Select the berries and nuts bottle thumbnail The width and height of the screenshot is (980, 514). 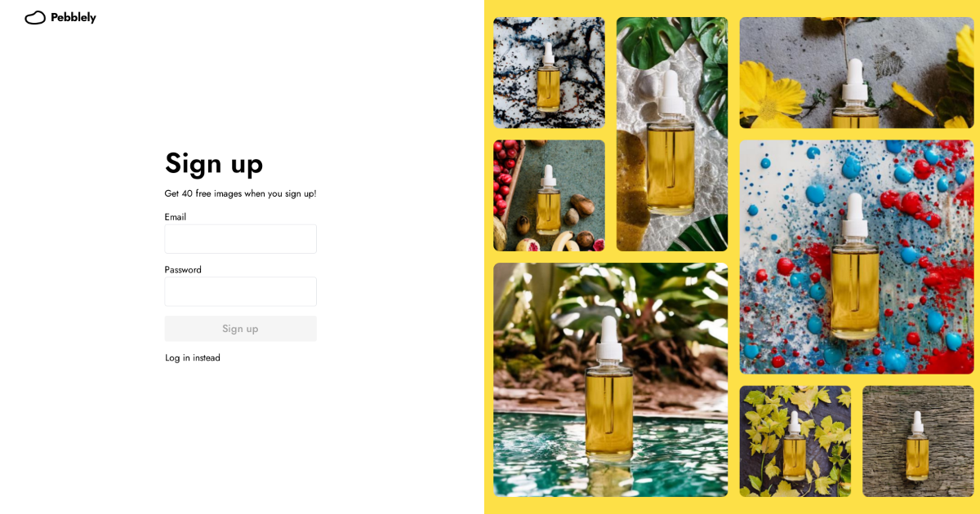549,196
